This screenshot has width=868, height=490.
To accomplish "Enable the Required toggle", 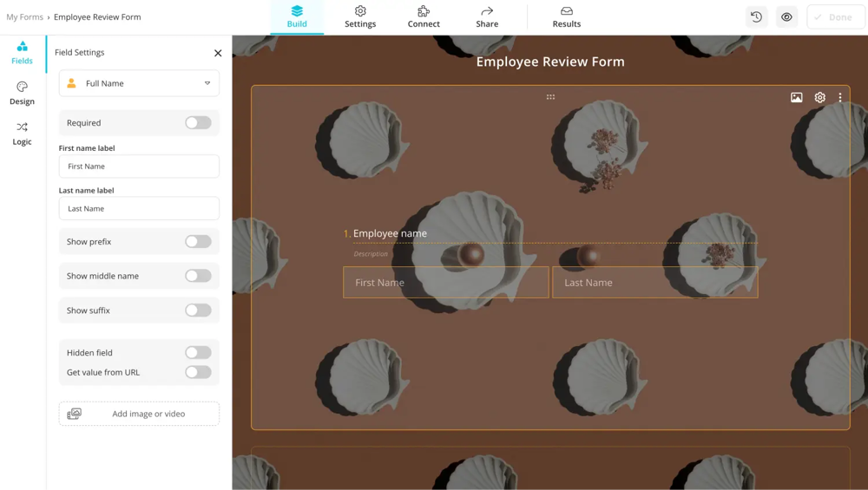I will pos(198,123).
